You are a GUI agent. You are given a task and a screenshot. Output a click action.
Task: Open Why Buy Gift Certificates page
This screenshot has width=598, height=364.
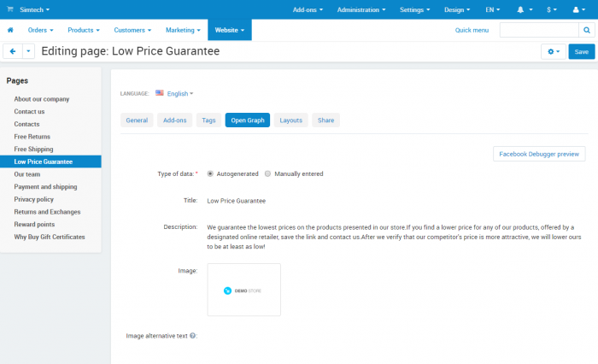click(x=50, y=237)
